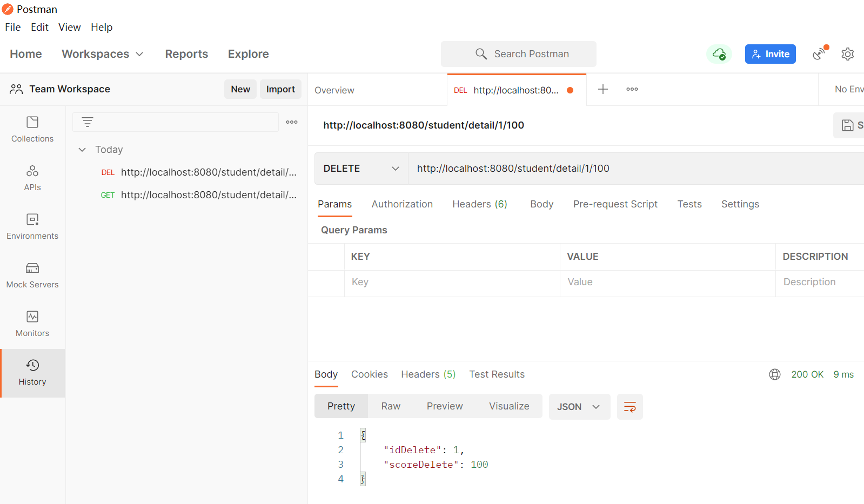This screenshot has width=864, height=504.
Task: Open the File menu
Action: [x=13, y=27]
